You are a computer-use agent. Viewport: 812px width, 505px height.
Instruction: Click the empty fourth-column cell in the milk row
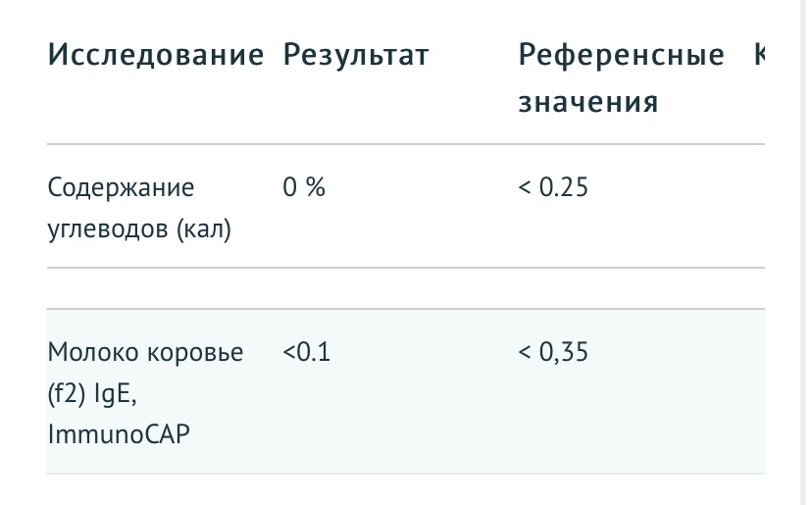click(x=755, y=391)
